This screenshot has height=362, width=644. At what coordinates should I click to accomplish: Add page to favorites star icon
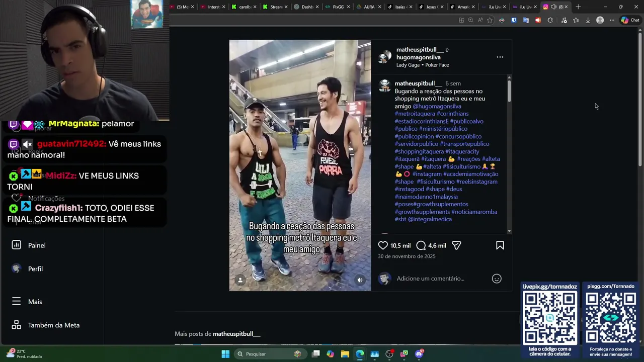pyautogui.click(x=490, y=20)
